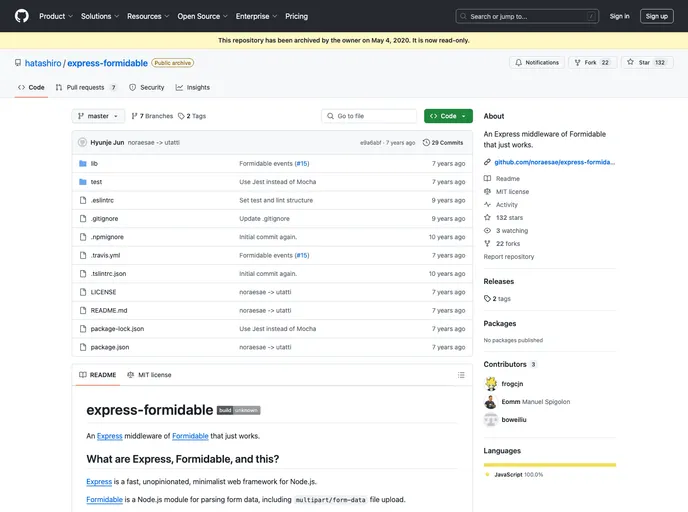Screen dimensions: 688x512
Task: Expand the Product menu
Action: pyautogui.click(x=56, y=16)
